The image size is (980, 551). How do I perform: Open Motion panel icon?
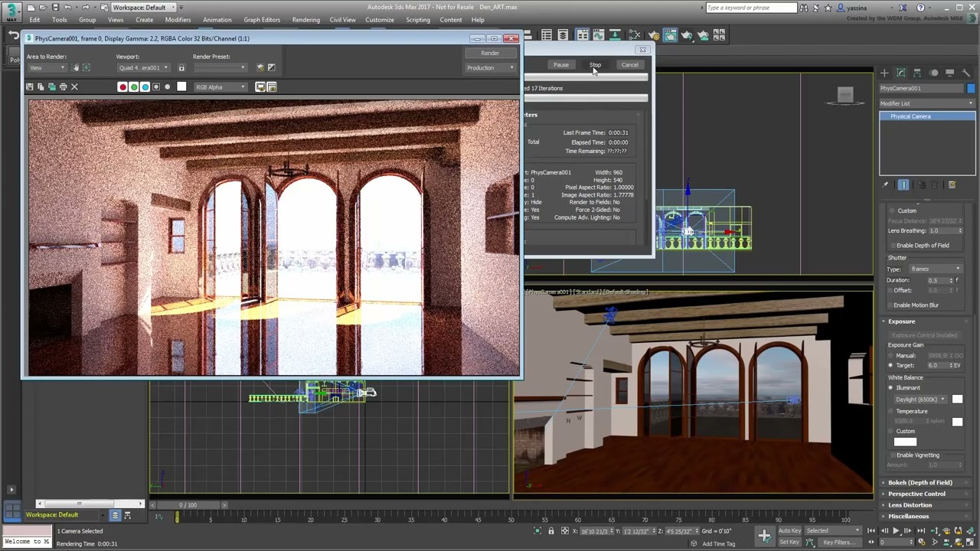(934, 73)
